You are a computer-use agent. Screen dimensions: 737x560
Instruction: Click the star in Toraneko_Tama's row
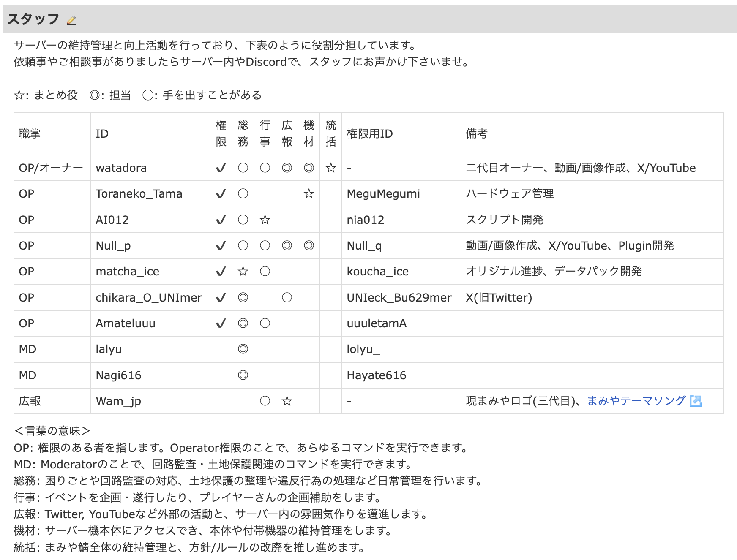point(308,194)
